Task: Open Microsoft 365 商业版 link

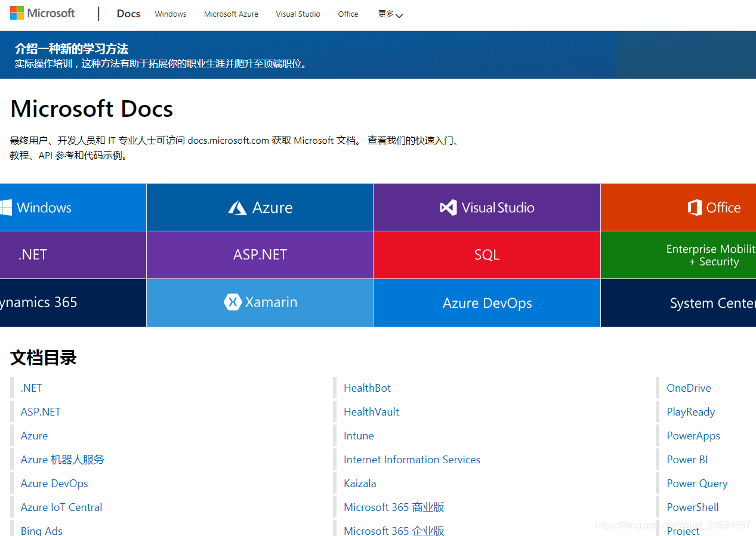Action: pos(394,507)
